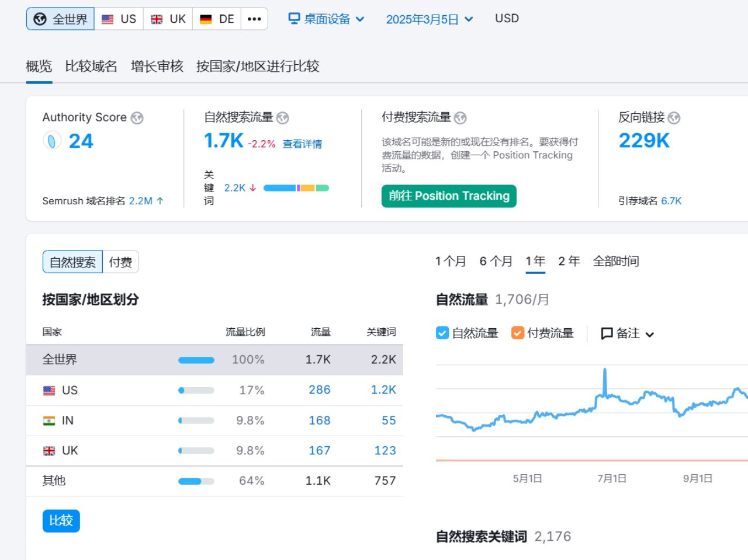Click the Semrush rank up arrow
748x560 pixels.
pos(160,200)
